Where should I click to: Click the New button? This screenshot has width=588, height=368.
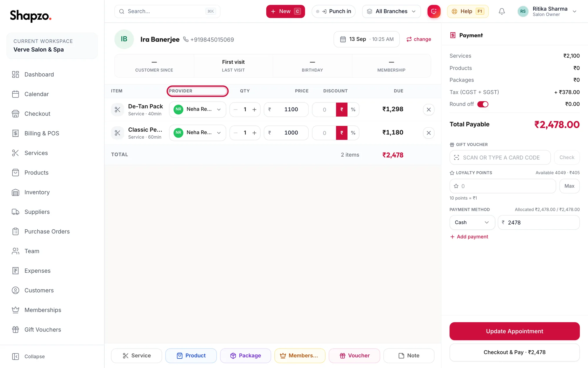285,11
